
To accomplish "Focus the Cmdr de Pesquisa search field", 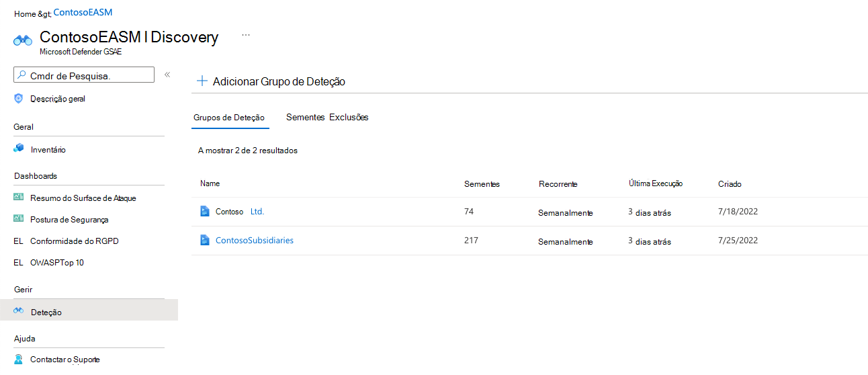I will (x=84, y=75).
